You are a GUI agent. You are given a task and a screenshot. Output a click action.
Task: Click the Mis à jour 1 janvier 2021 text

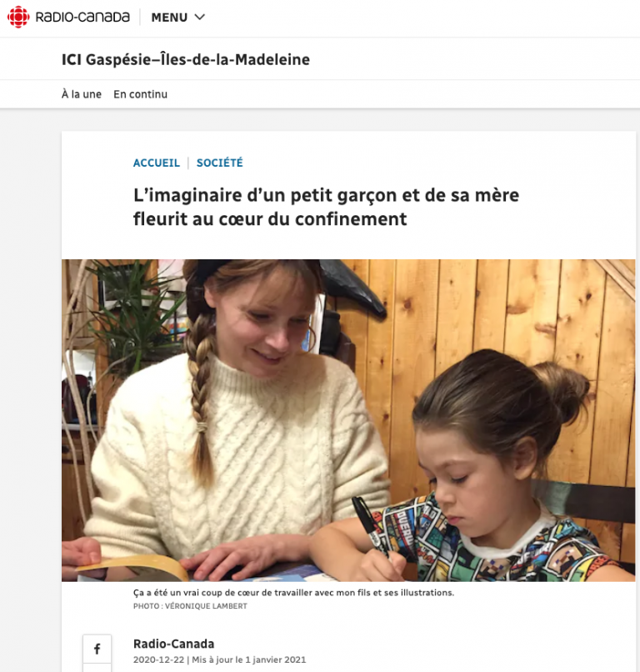point(249,659)
